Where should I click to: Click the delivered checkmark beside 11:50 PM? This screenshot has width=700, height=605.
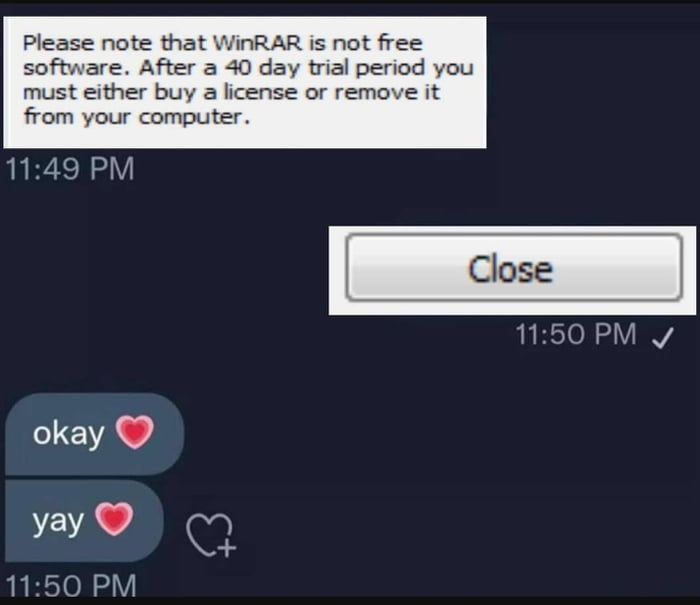pyautogui.click(x=662, y=337)
